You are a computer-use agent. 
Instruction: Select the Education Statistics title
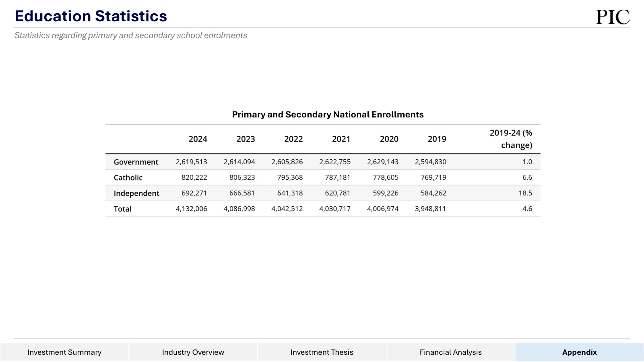(x=91, y=16)
